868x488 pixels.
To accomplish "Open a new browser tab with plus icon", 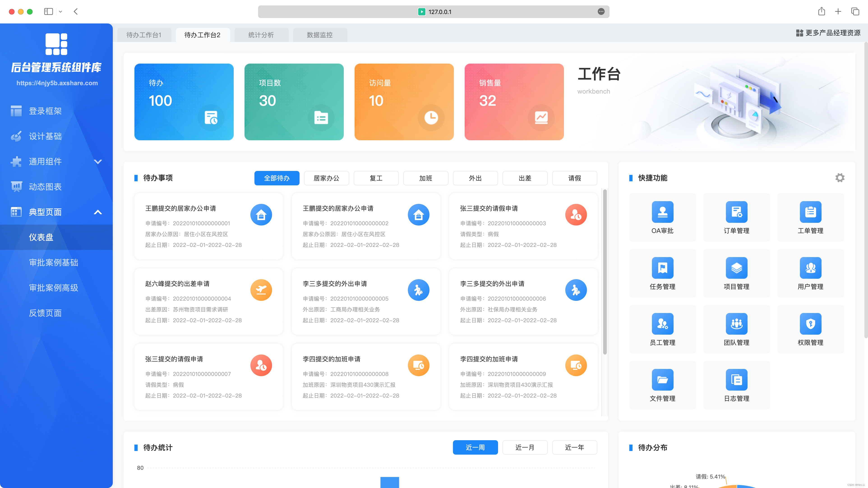I will tap(838, 12).
